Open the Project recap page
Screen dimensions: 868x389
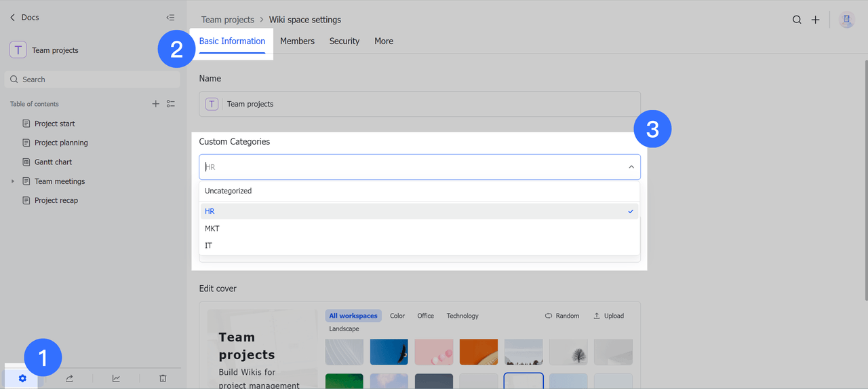(x=56, y=200)
